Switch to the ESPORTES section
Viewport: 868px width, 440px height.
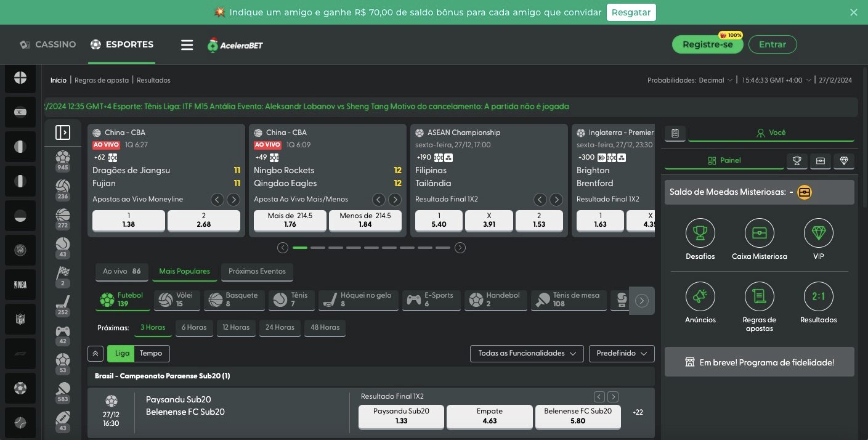(121, 45)
